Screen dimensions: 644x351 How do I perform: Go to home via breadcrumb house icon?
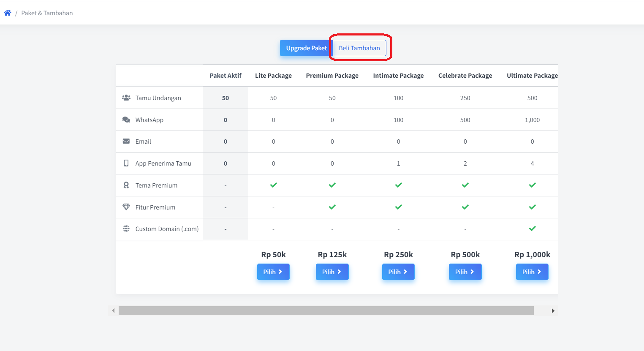(8, 13)
